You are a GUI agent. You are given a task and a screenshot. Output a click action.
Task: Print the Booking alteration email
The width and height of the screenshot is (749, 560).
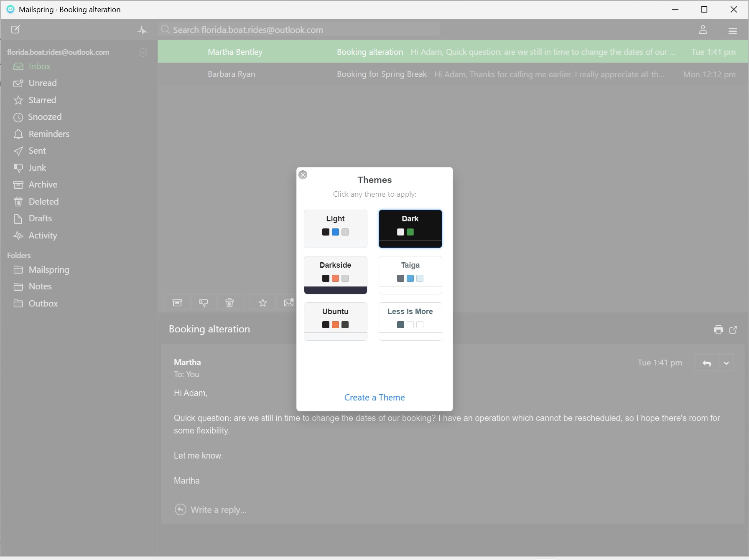tap(718, 330)
